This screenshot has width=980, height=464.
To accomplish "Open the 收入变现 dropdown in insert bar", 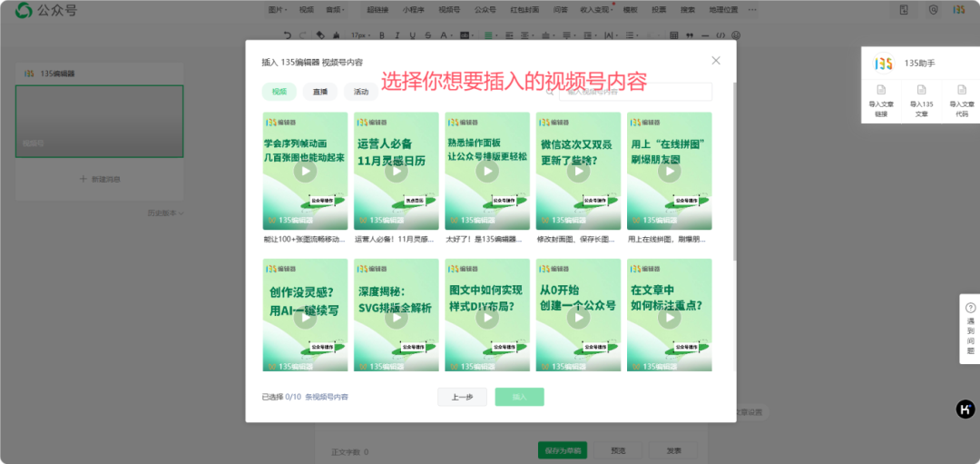I will (x=596, y=10).
